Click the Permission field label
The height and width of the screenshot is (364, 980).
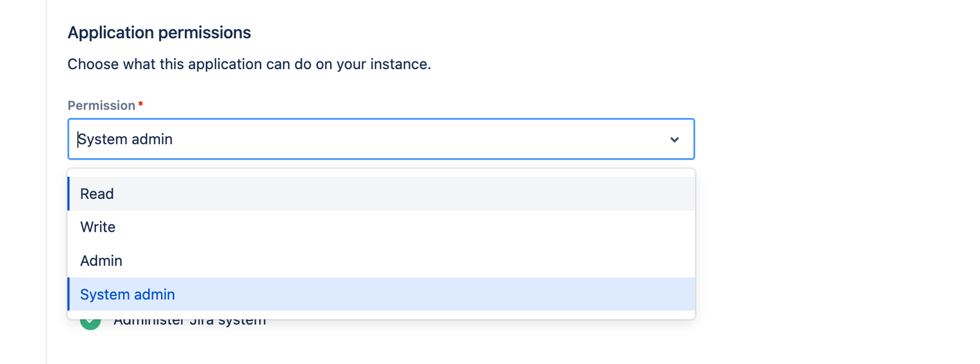tap(101, 105)
